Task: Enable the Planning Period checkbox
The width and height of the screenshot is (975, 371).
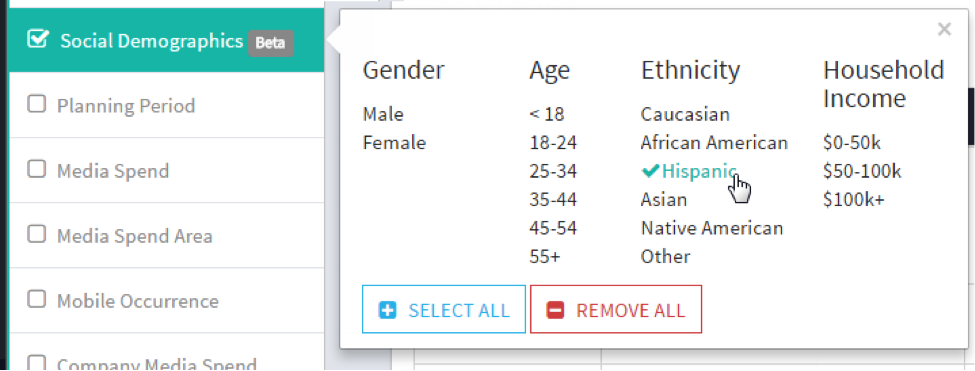Action: [x=37, y=104]
